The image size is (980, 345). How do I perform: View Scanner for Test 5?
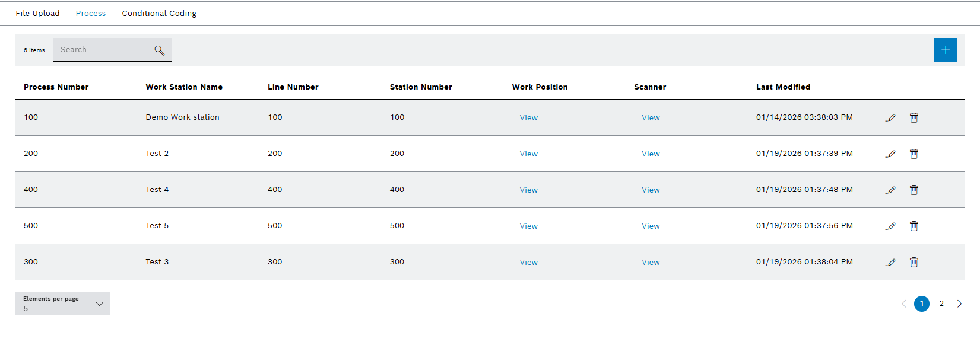(651, 226)
